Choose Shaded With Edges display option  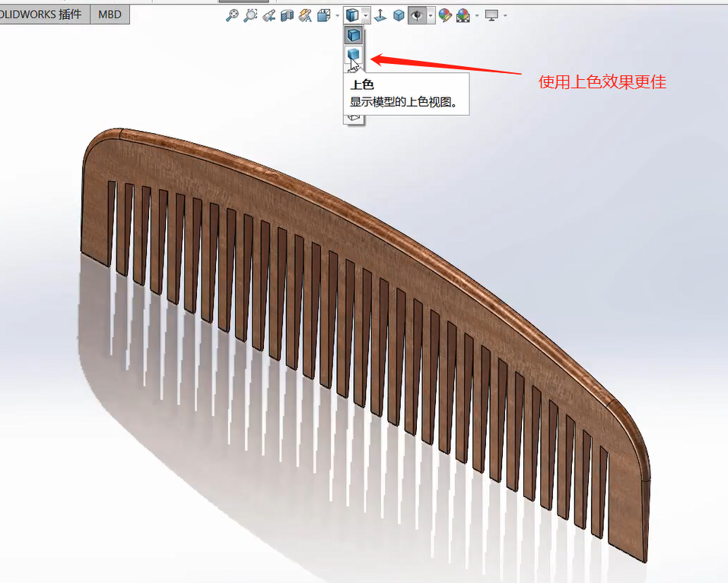354,35
